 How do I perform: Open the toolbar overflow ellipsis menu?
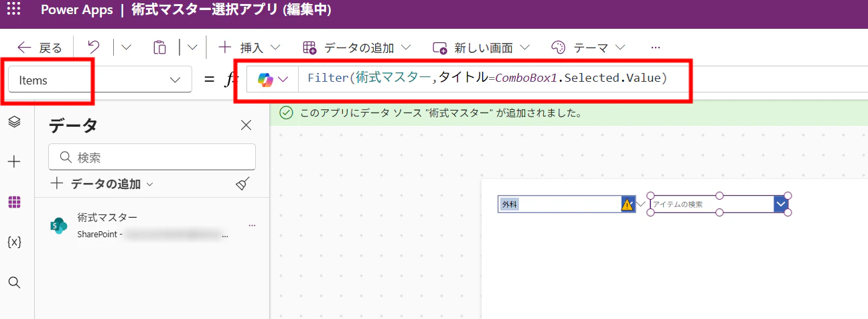pos(656,48)
